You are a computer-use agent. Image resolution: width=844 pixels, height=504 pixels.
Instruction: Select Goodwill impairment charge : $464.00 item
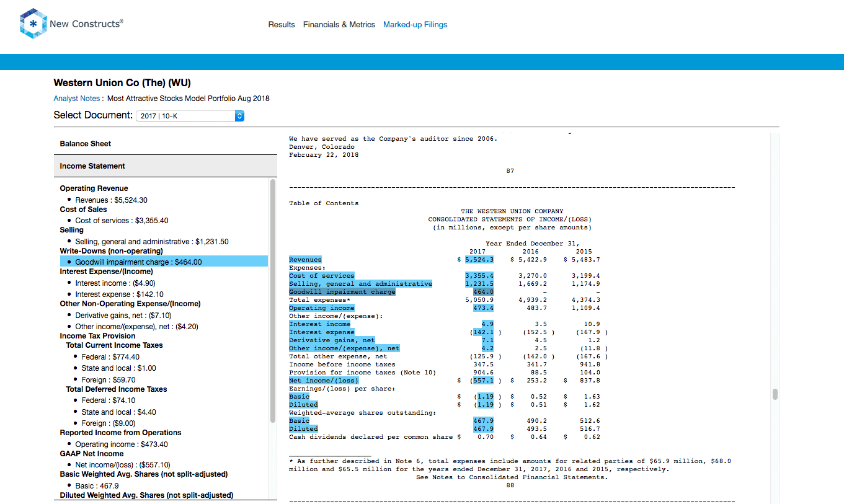click(x=164, y=262)
